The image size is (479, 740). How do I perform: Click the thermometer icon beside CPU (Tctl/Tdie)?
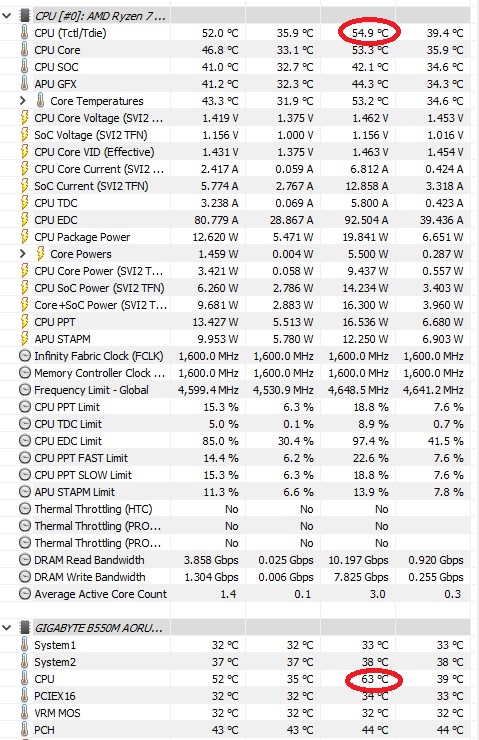[x=24, y=33]
